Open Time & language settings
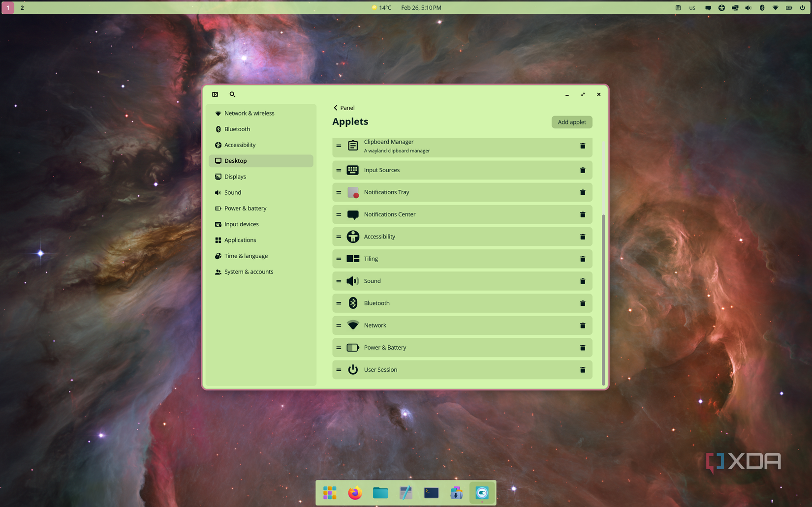 tap(261, 256)
